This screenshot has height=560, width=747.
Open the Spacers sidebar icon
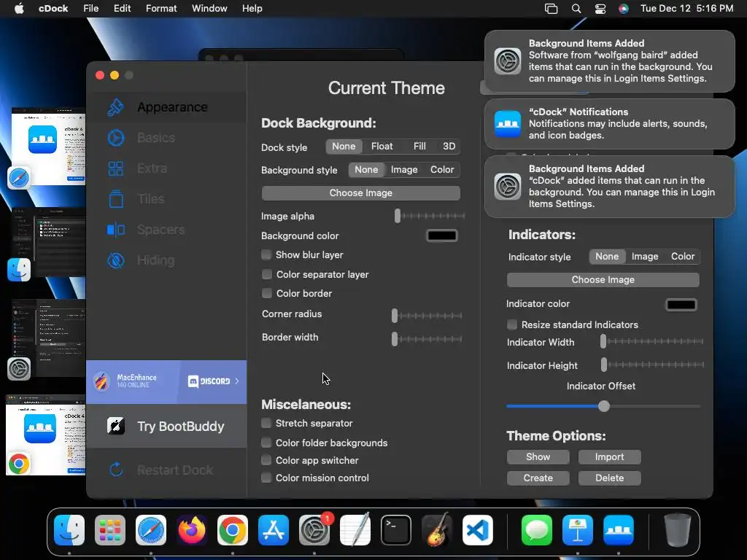[x=116, y=230]
